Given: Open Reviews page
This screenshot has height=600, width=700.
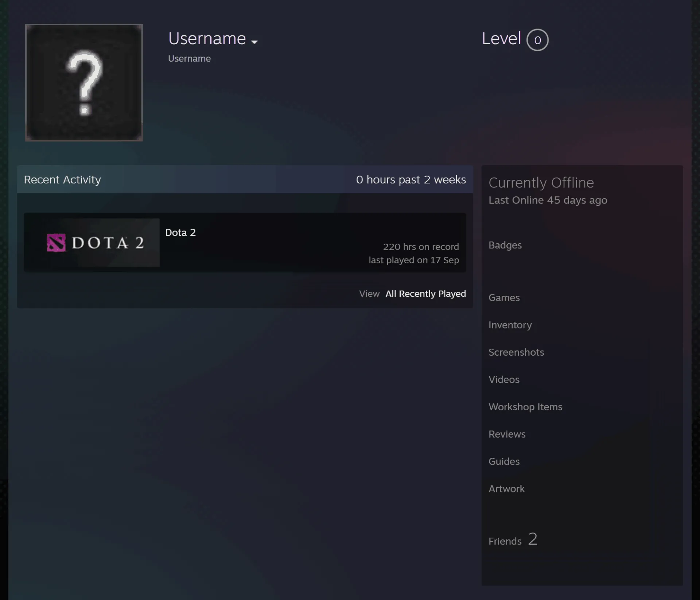Looking at the screenshot, I should (x=507, y=434).
